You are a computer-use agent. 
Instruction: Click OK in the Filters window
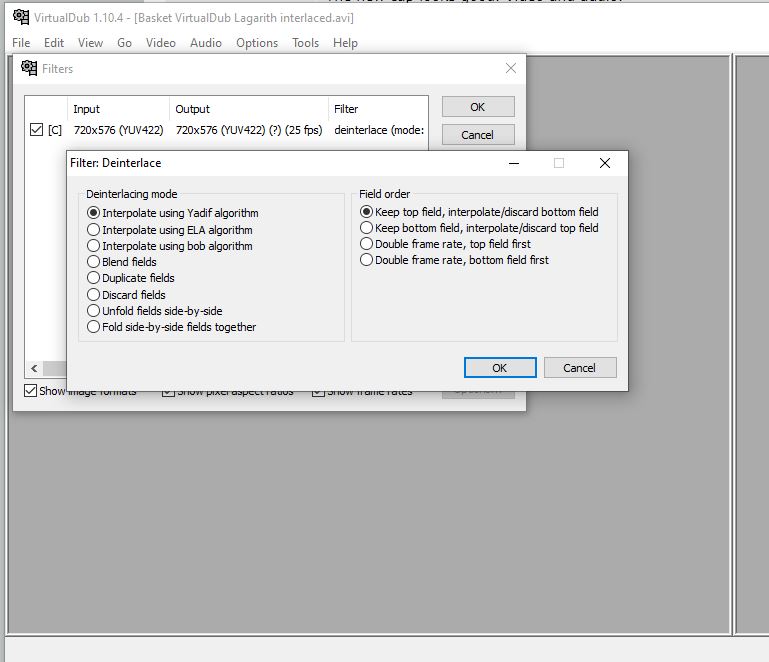tap(478, 107)
